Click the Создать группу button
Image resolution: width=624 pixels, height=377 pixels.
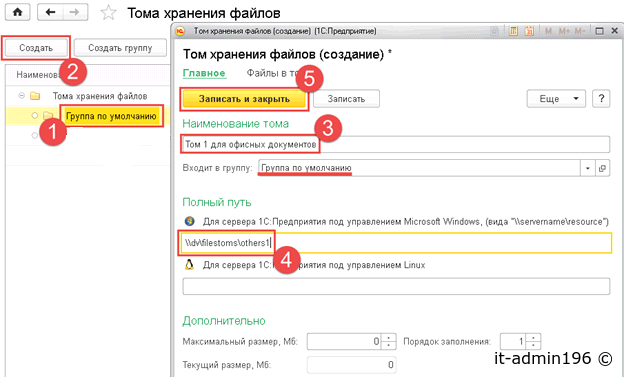click(120, 48)
